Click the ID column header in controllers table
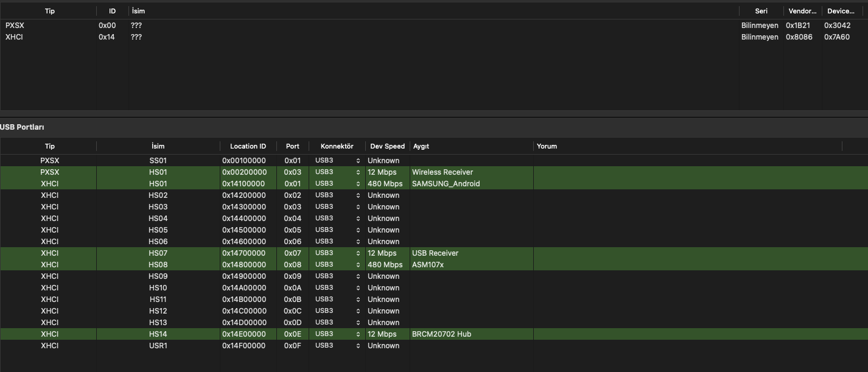 pyautogui.click(x=112, y=11)
